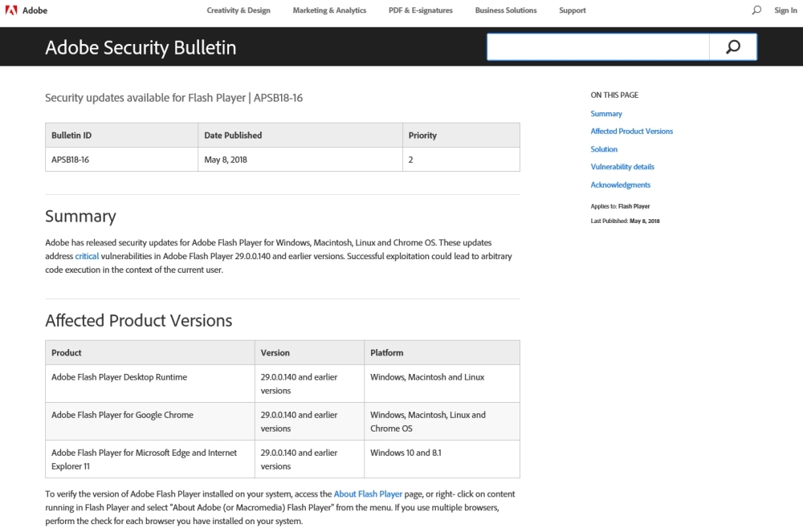Click 'Security updates available for Flash Player' title
Viewport: 803px width, 532px height.
173,98
